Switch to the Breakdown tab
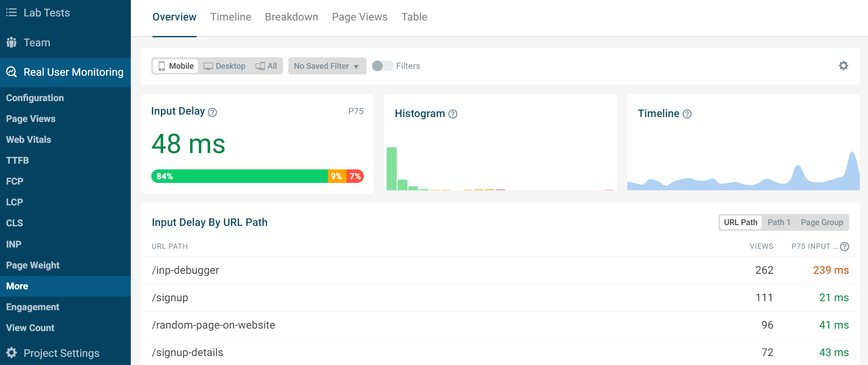The width and height of the screenshot is (868, 365). [291, 17]
